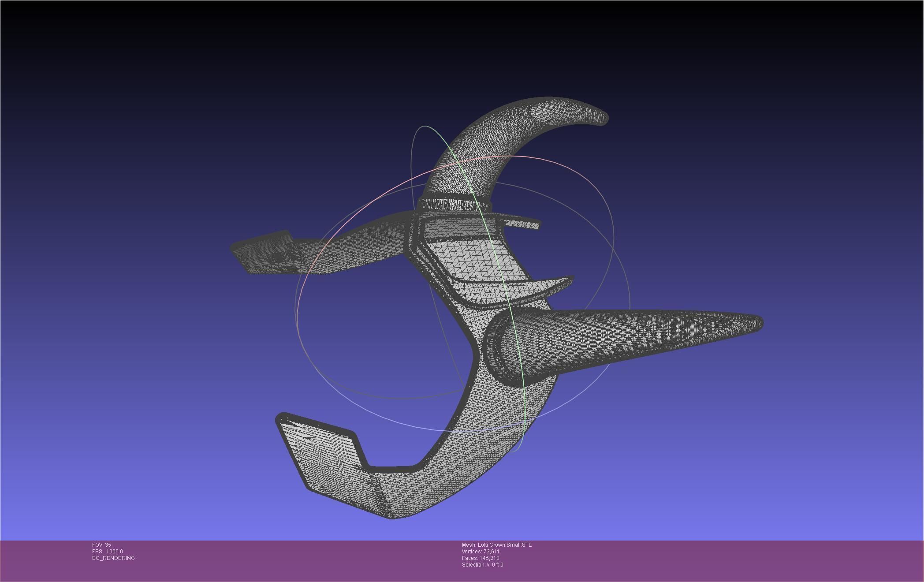
Task: Click the small upper fin beside the central panel
Action: (522, 224)
